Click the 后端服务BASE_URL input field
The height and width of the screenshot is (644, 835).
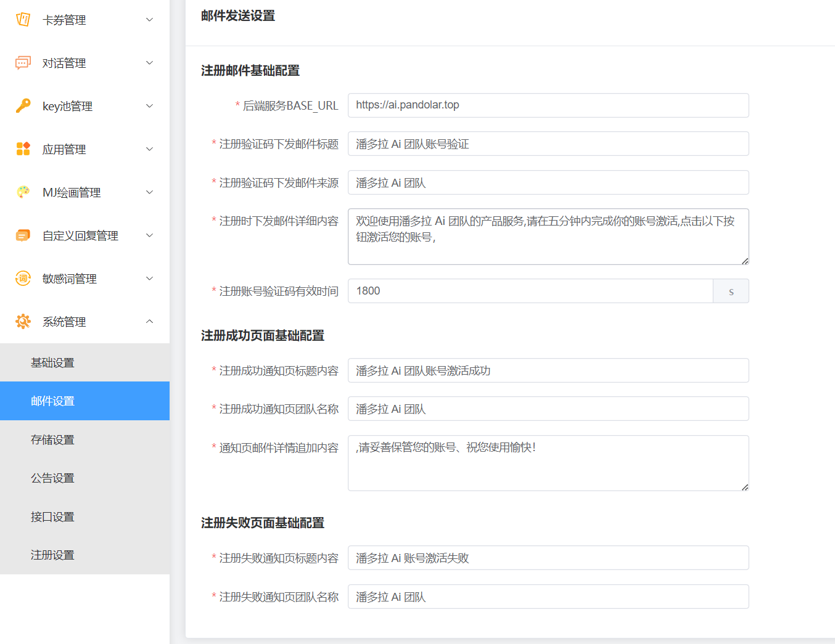click(x=548, y=105)
